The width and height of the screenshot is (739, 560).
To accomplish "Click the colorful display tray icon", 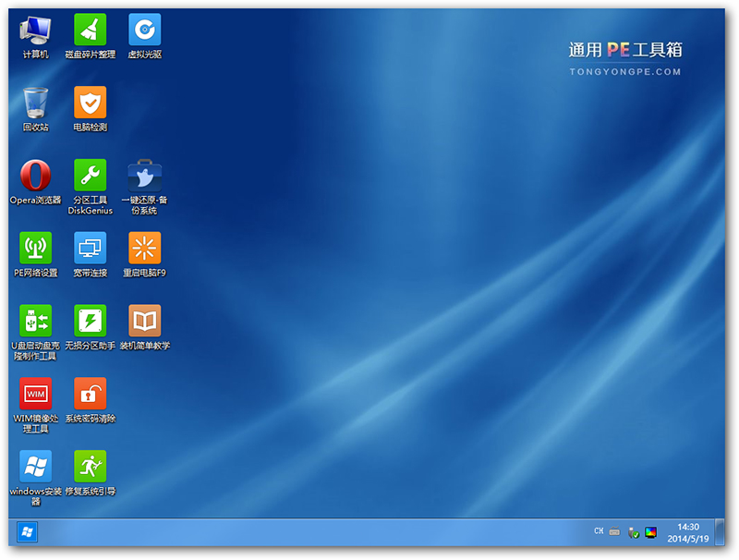I will (651, 532).
